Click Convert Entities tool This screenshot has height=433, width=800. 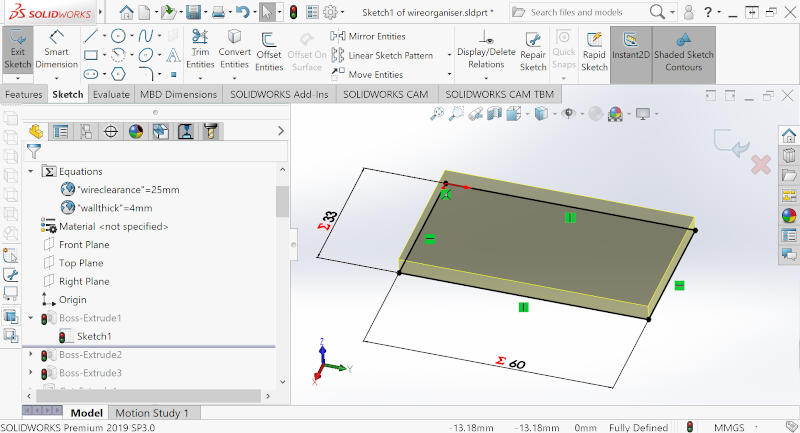point(234,50)
